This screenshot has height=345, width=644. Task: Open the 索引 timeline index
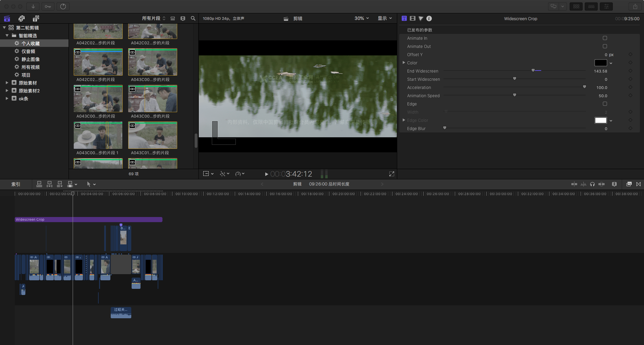(16, 184)
